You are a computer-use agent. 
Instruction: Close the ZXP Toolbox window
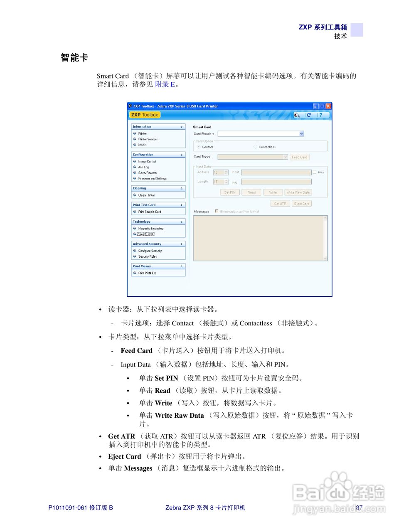pyautogui.click(x=328, y=106)
